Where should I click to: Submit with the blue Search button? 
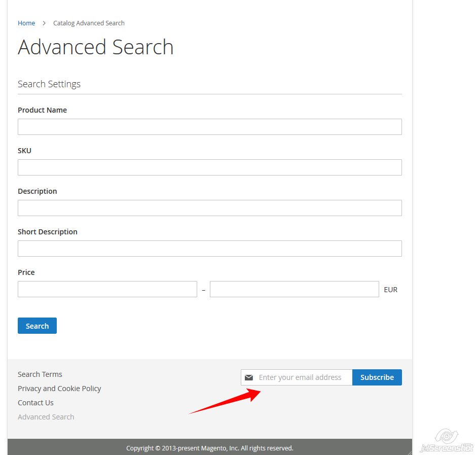(x=37, y=326)
